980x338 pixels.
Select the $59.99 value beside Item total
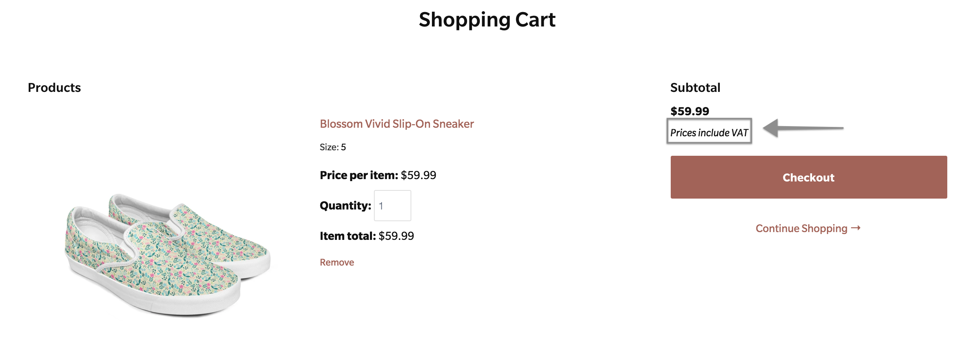point(396,236)
